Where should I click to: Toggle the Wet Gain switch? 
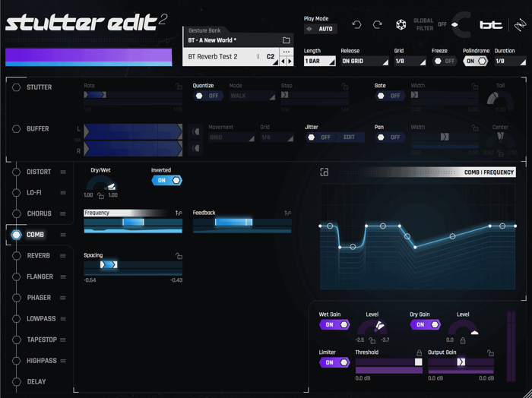(334, 325)
